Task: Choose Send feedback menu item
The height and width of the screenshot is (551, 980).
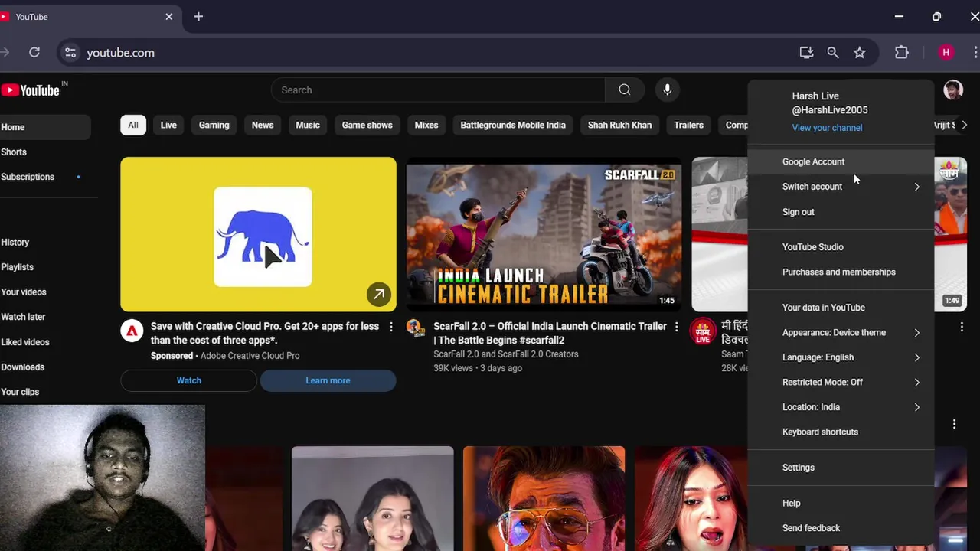Action: [x=841, y=528]
